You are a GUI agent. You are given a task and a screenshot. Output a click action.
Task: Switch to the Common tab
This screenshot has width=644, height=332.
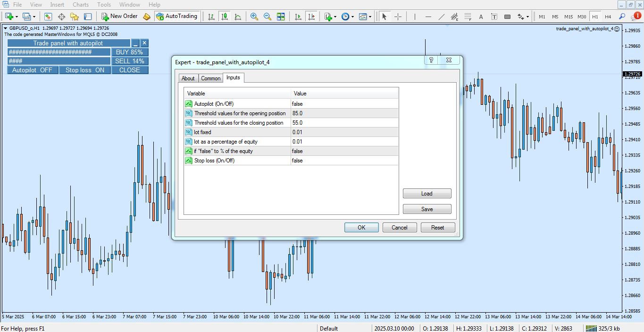click(210, 78)
